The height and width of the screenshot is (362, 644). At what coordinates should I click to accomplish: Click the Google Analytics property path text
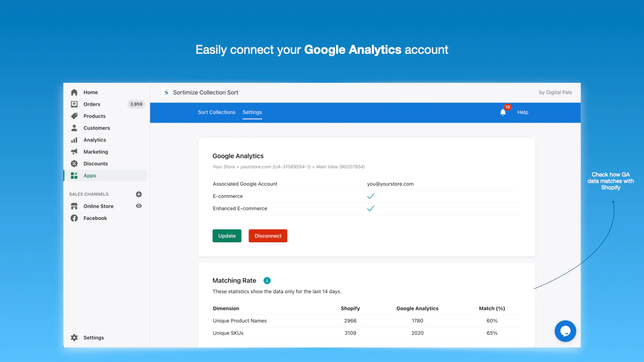[289, 167]
